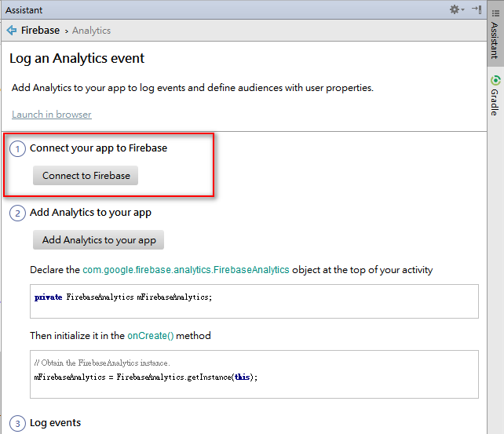
Task: Click the step 3 circle number
Action: click(x=18, y=424)
